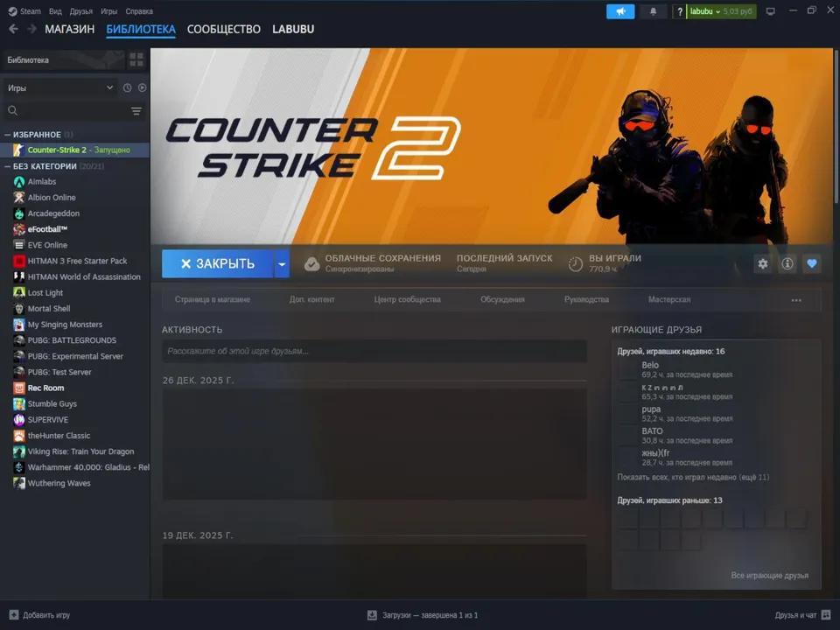Screen dimensions: 840x630
Task: Switch library to grid collections view
Action: [136, 59]
